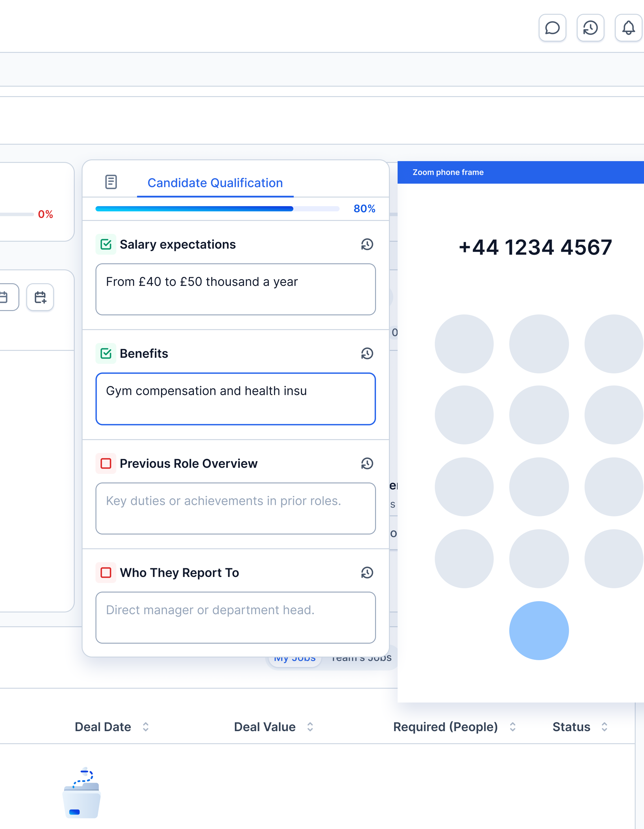This screenshot has width=644, height=829.
Task: Focus the Who They Report To input
Action: (236, 618)
